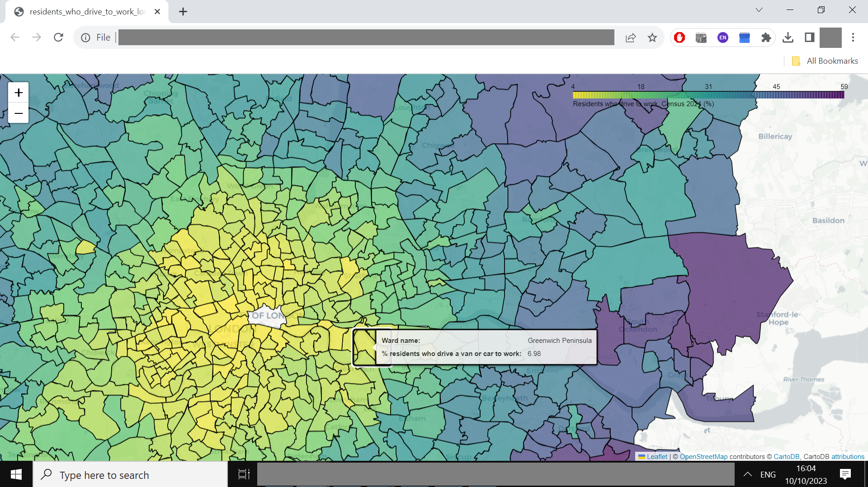
Task: Open a new browser tab
Action: (x=183, y=12)
